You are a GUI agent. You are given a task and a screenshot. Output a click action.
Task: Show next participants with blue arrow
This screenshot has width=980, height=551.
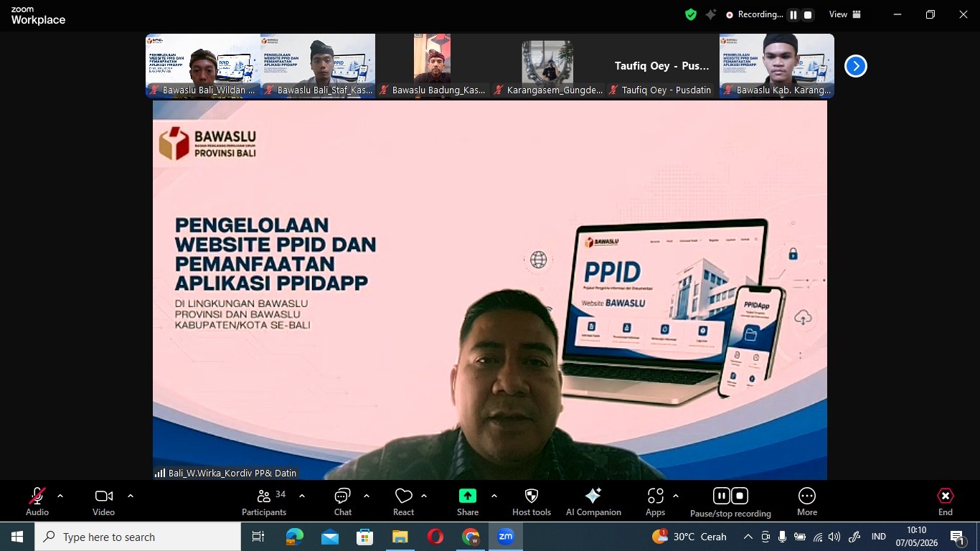[855, 66]
